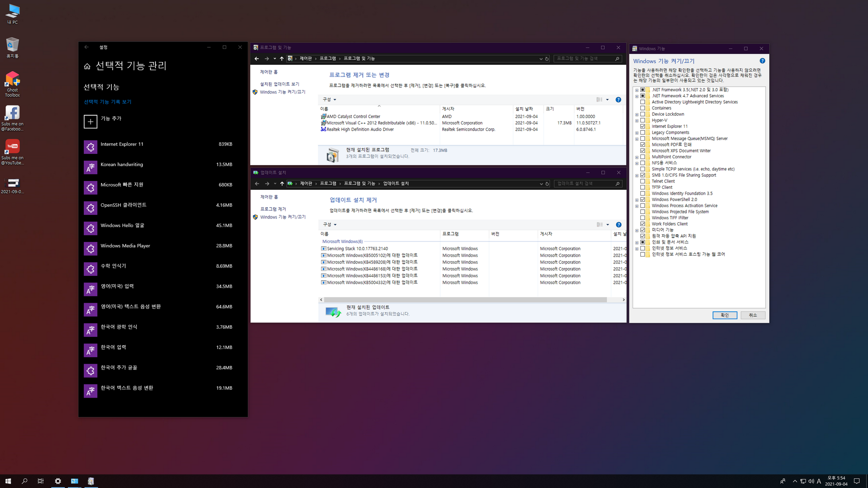
Task: Select the Windows Media Player feature icon
Action: [91, 248]
